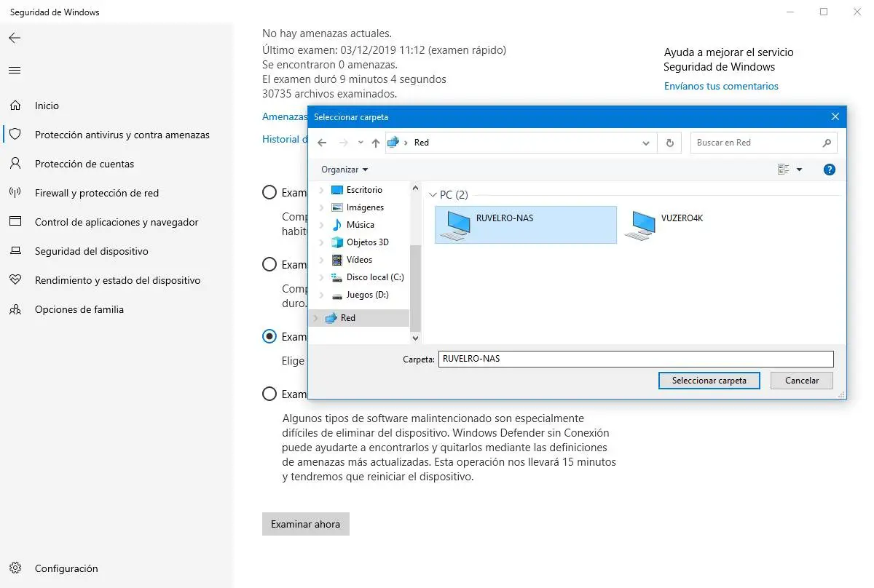The height and width of the screenshot is (588, 874).
Task: Expand the Escritorio tree node
Action: (x=321, y=190)
